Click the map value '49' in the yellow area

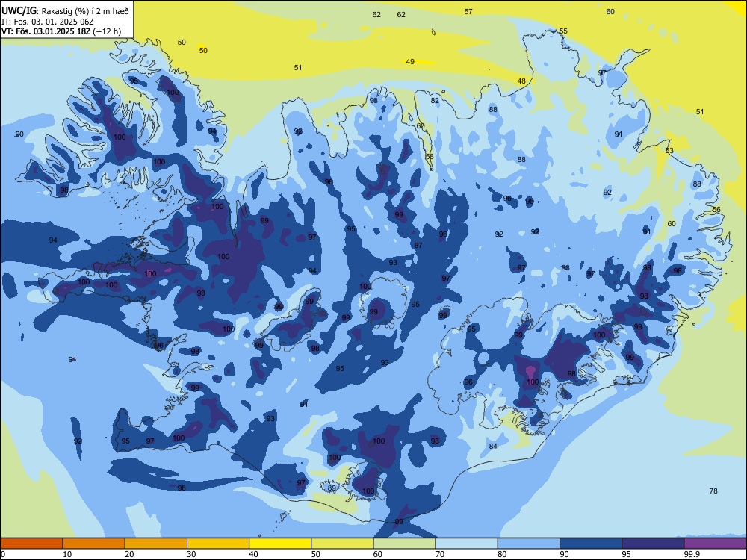click(x=410, y=61)
